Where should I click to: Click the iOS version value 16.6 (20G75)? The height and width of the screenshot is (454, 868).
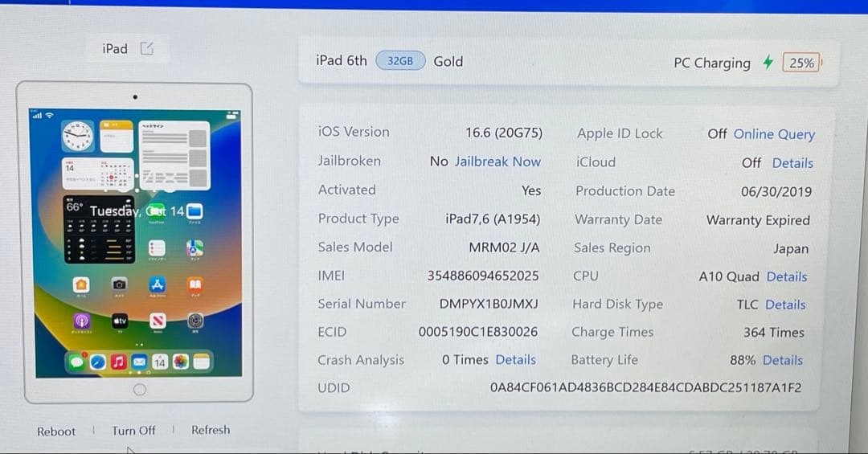coord(504,133)
